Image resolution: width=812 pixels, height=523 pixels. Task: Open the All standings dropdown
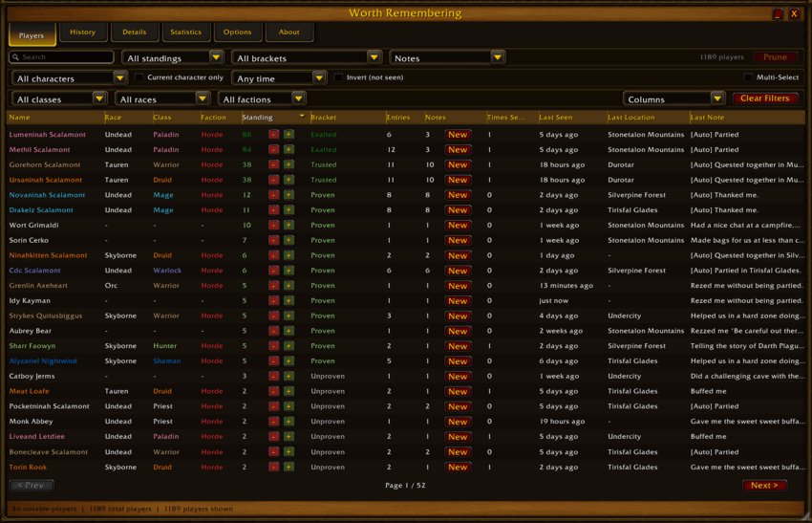coord(172,57)
